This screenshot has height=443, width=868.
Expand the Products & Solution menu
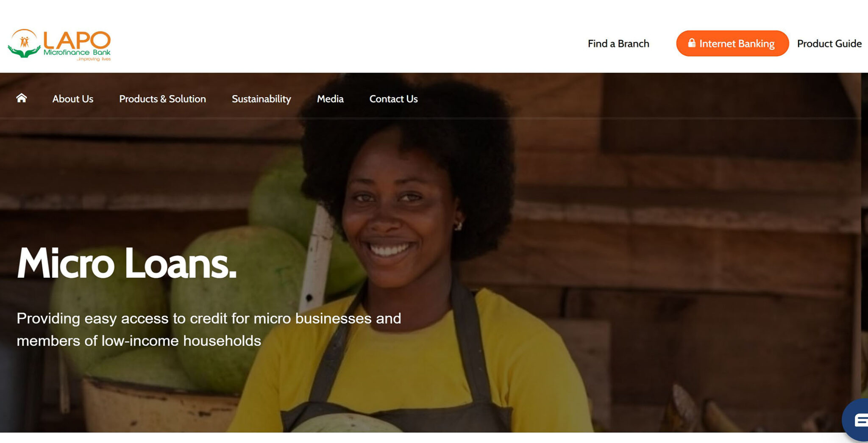click(162, 99)
